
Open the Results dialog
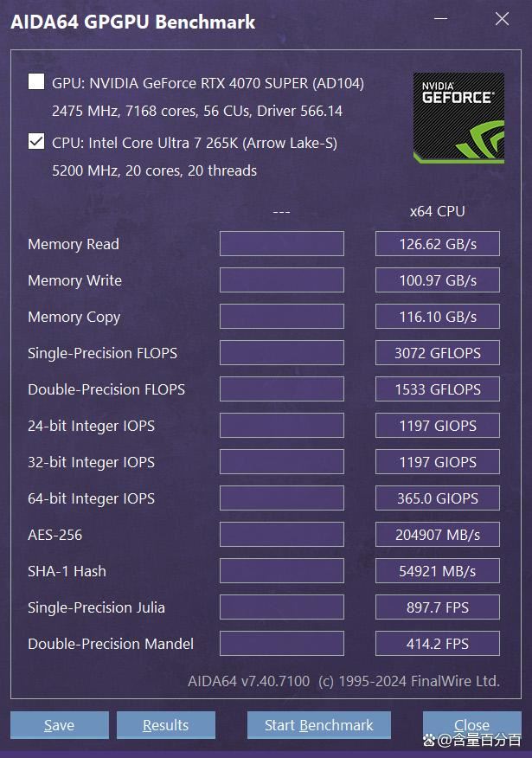click(165, 725)
